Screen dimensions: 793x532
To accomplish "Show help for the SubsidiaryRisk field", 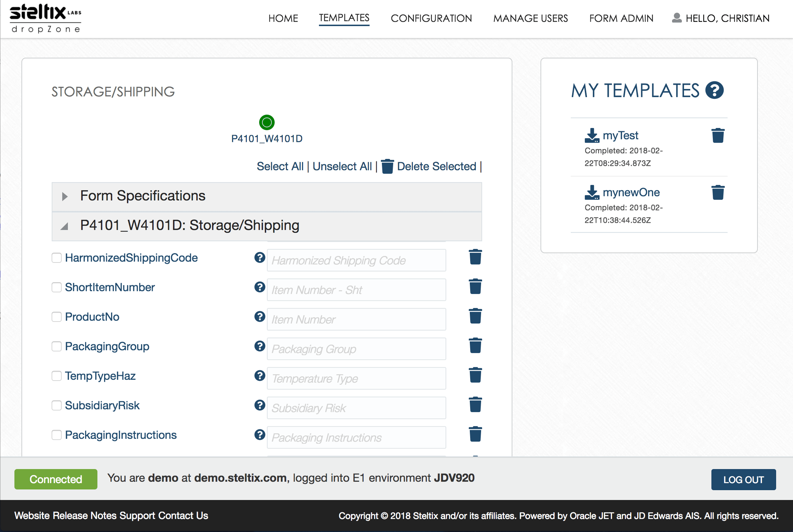I will pyautogui.click(x=260, y=405).
